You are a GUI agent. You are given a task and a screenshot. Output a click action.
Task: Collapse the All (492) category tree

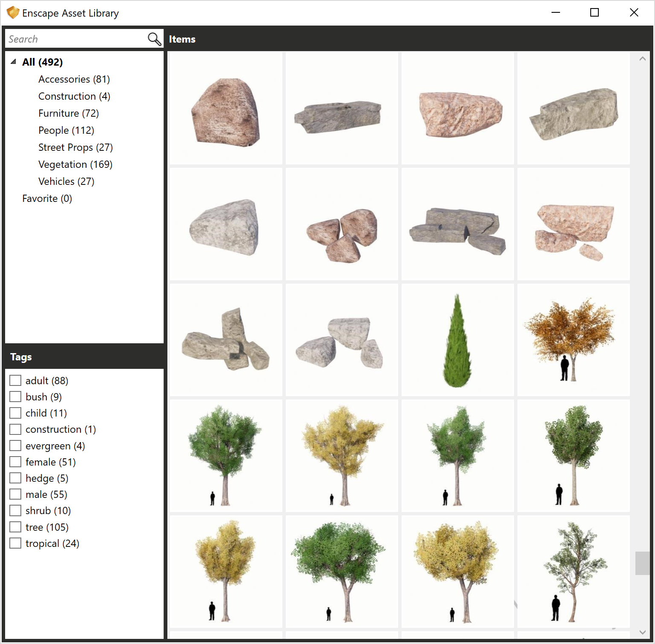point(13,61)
